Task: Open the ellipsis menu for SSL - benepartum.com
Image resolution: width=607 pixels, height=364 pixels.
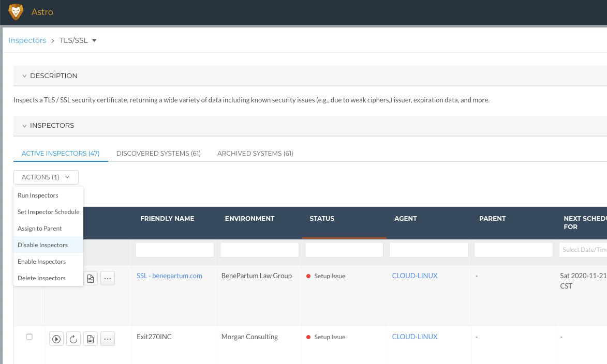Action: point(108,278)
